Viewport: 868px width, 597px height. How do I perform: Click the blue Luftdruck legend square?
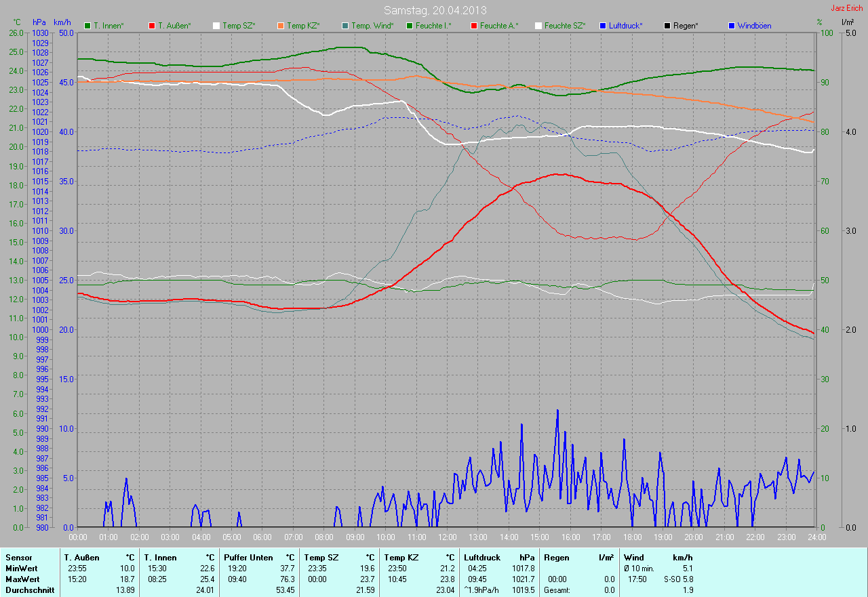tap(603, 26)
